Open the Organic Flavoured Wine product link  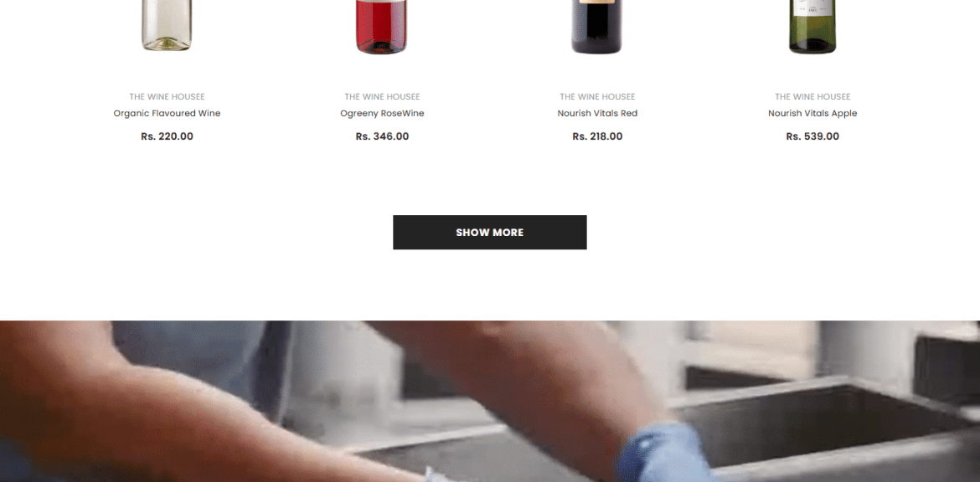point(167,114)
